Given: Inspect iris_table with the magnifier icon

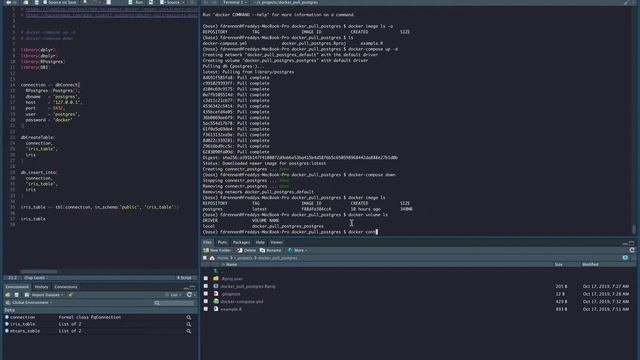Looking at the screenshot, I should [189, 324].
